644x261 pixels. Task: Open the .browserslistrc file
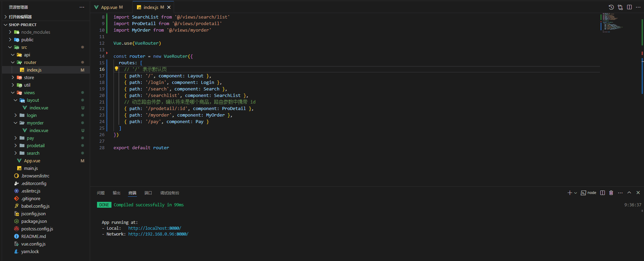[45, 176]
